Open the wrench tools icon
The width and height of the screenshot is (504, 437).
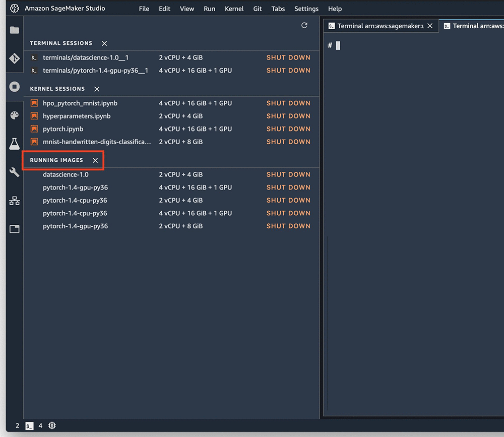[x=15, y=172]
